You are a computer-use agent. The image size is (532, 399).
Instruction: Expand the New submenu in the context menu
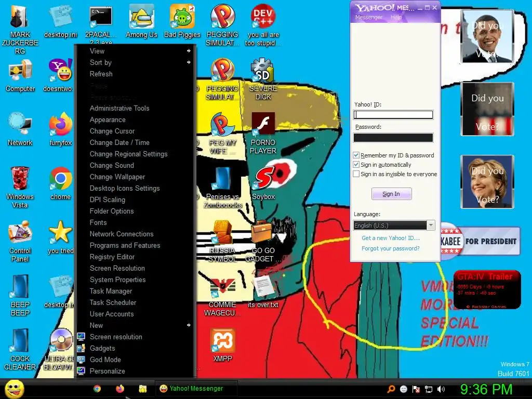(136, 325)
